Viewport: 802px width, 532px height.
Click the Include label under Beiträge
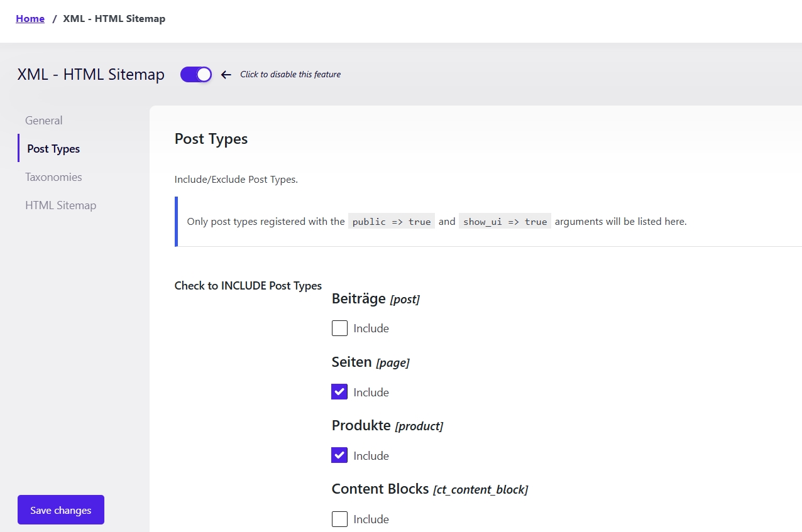(x=371, y=328)
